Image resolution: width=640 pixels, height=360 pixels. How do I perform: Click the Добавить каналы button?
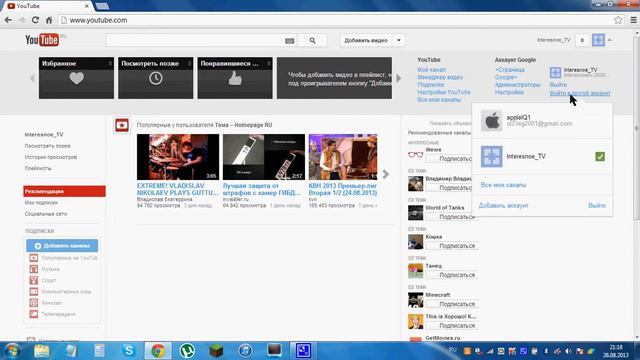[62, 246]
